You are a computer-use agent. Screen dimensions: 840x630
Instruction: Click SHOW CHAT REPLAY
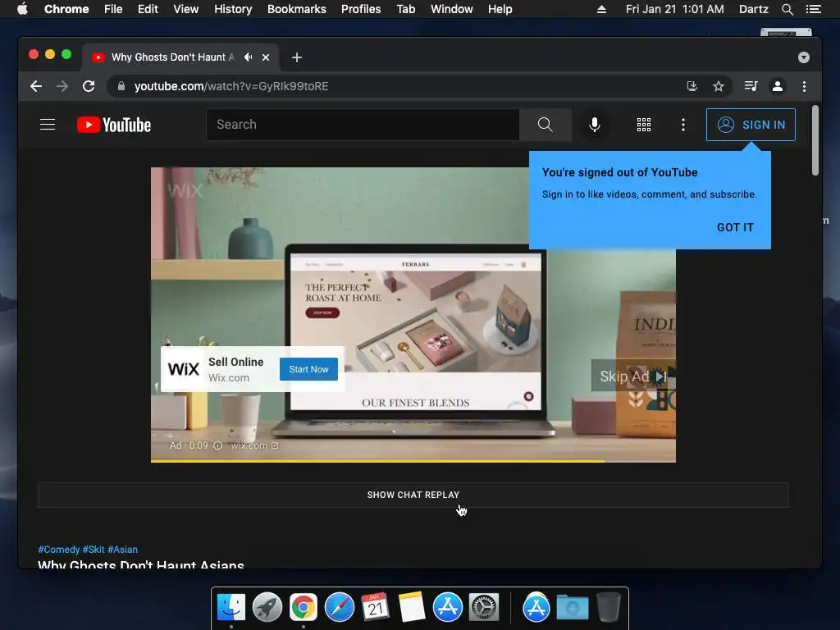(413, 495)
